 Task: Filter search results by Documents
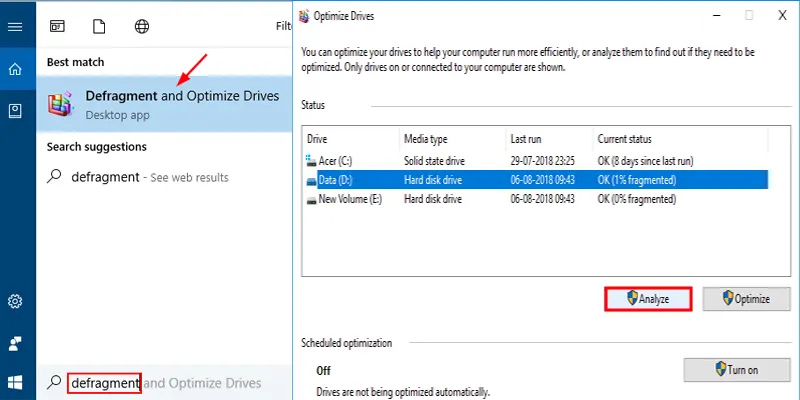coord(99,27)
